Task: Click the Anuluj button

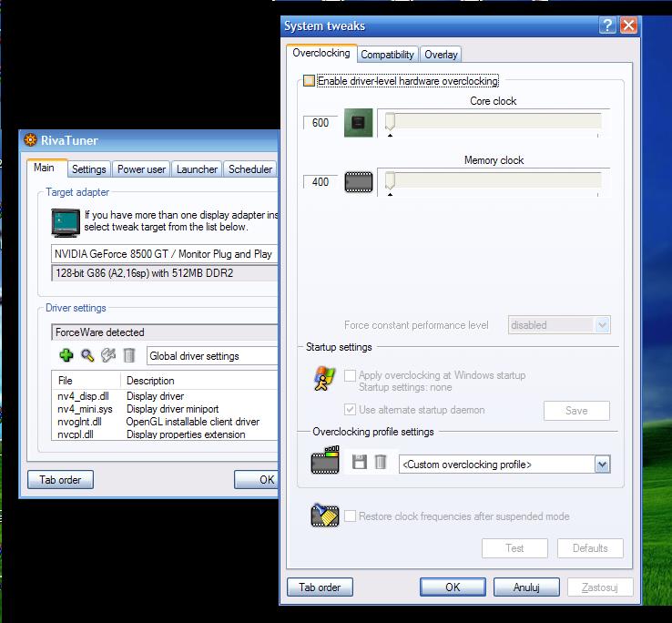Action: click(526, 587)
